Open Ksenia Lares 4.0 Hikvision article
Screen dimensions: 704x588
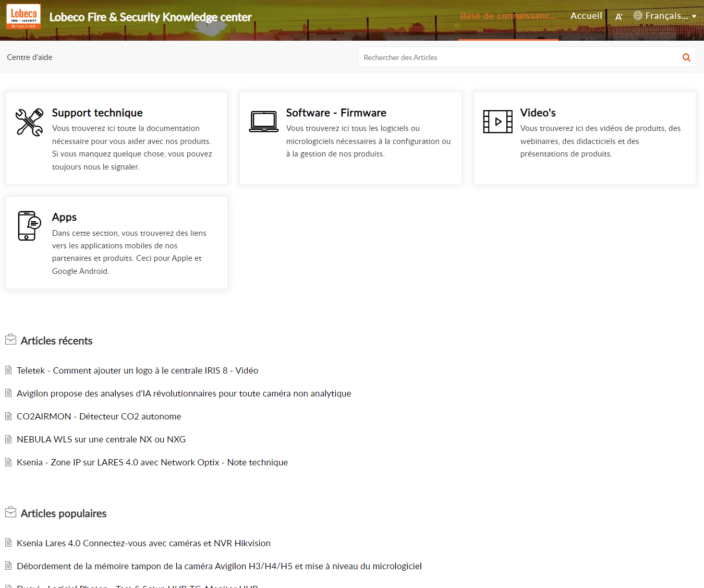[143, 543]
